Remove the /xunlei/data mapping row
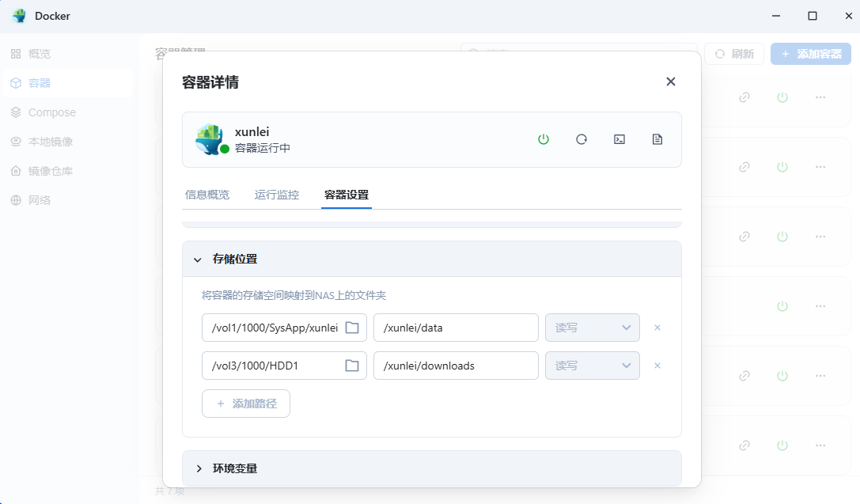The image size is (860, 504). click(x=657, y=328)
